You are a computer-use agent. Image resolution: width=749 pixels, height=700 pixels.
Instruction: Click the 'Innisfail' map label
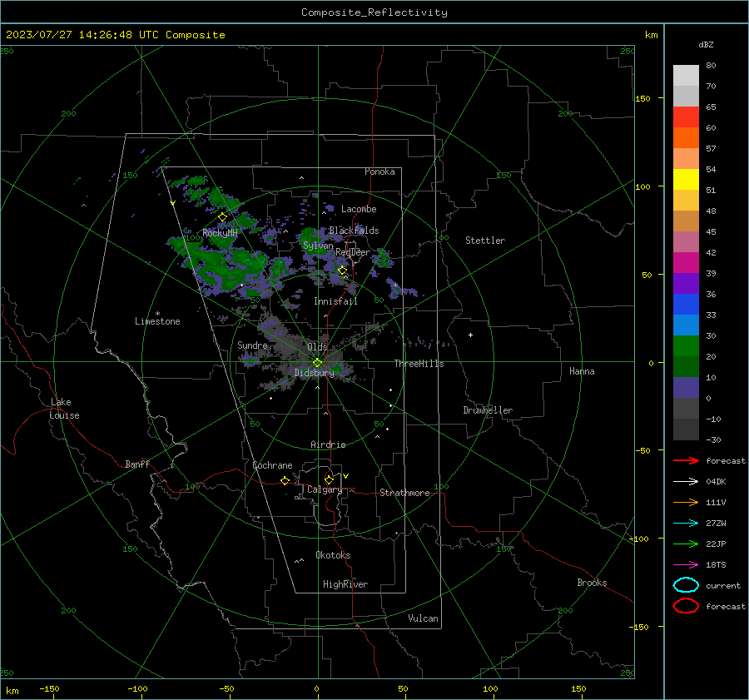tap(335, 301)
